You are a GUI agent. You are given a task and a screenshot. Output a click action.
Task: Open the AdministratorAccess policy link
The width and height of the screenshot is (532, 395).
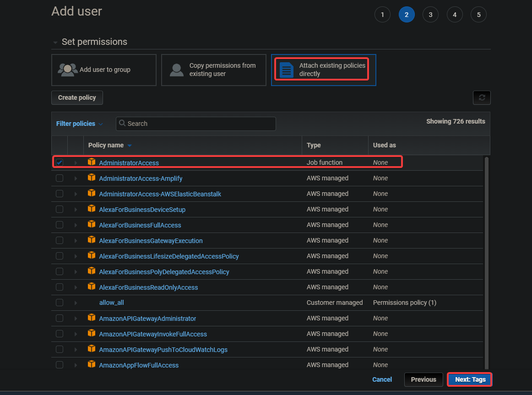pos(129,163)
